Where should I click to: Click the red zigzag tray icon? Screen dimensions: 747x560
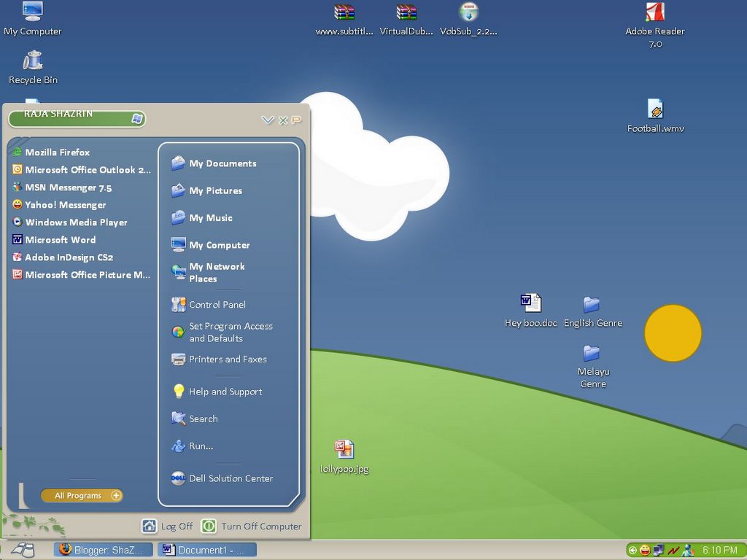coord(673,551)
